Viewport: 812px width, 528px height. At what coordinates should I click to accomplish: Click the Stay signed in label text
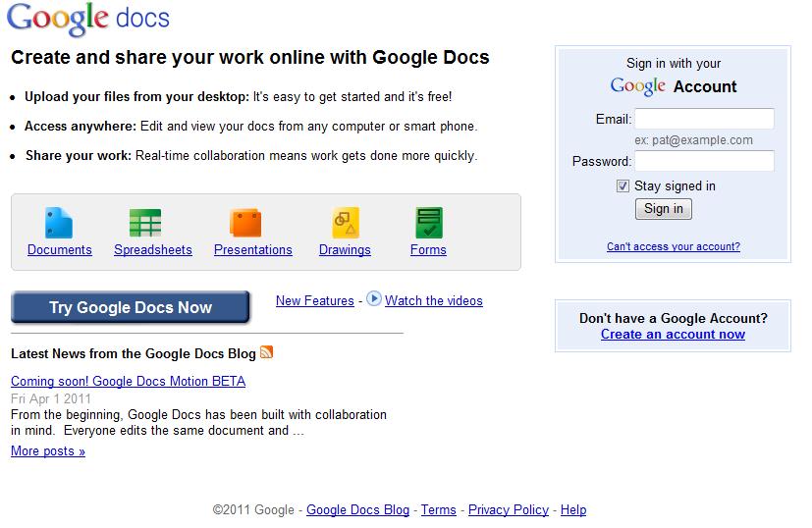[x=675, y=185]
